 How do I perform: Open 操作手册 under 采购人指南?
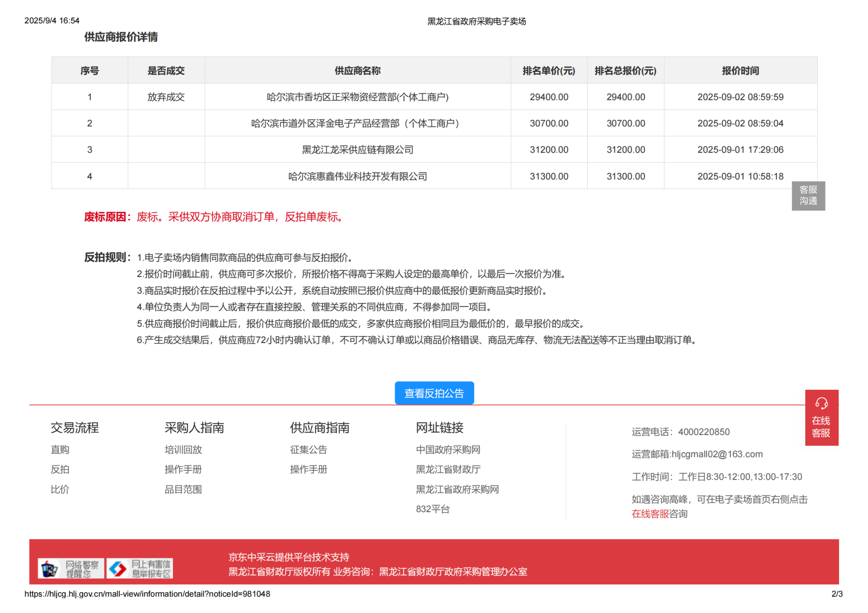click(183, 469)
